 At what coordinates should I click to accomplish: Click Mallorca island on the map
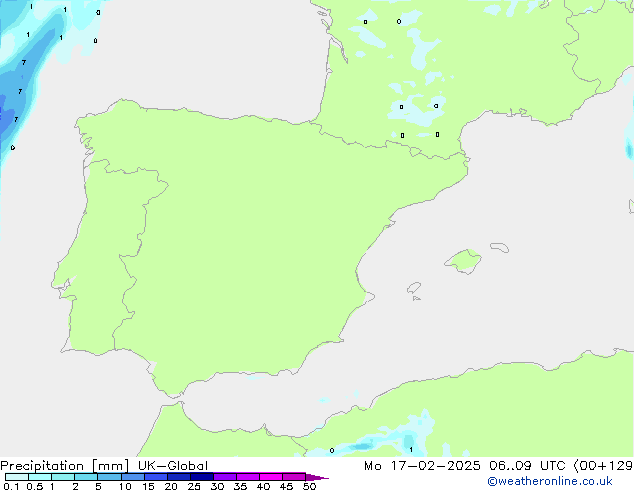(462, 262)
